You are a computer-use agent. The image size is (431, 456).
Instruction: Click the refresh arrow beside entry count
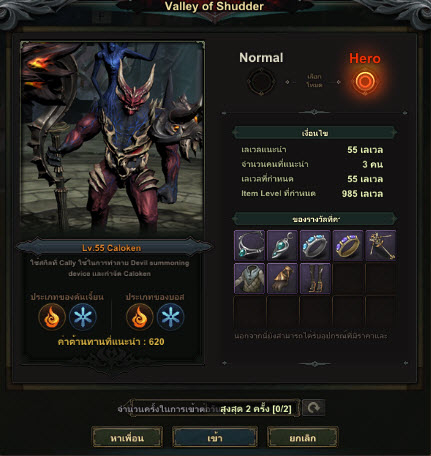pos(313,408)
